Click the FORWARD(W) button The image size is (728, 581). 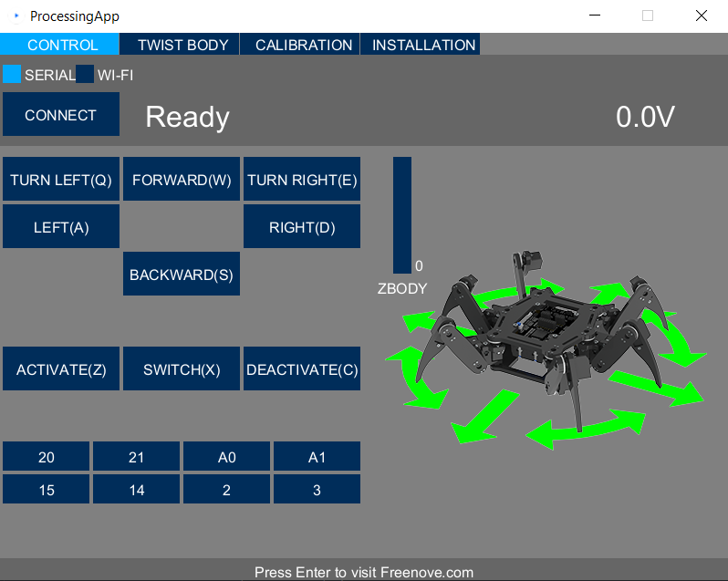182,179
